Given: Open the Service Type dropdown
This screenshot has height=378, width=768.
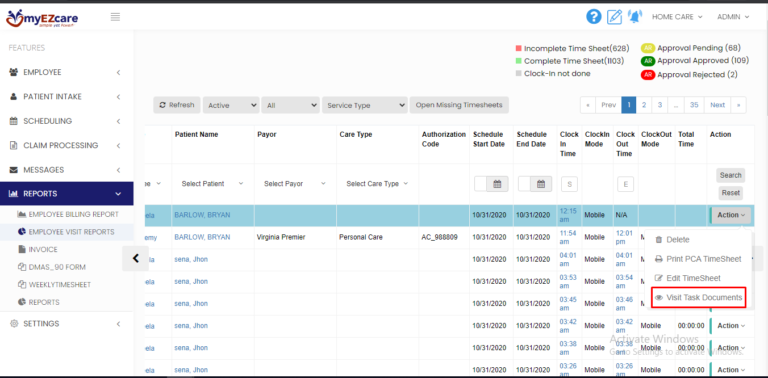Looking at the screenshot, I should pyautogui.click(x=365, y=105).
